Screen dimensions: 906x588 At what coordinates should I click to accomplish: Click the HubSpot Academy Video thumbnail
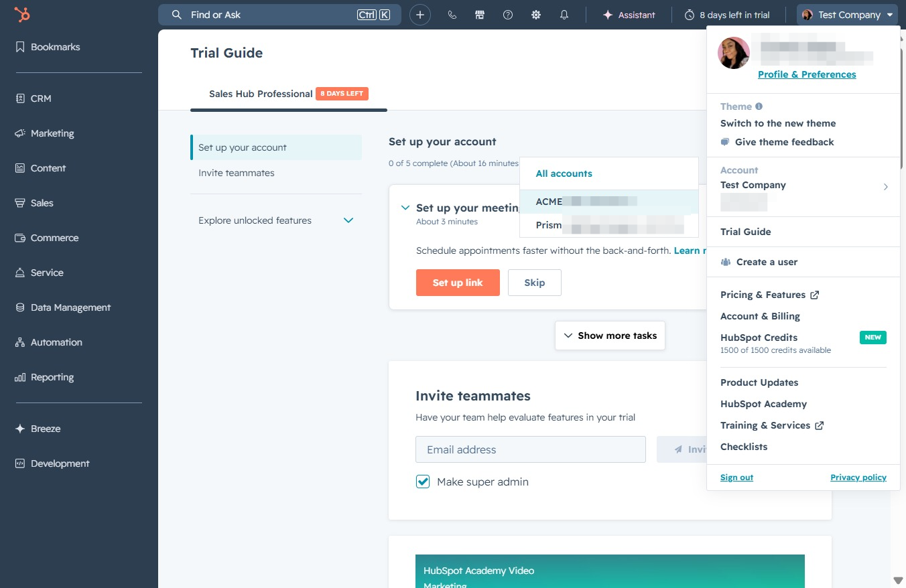click(x=610, y=571)
